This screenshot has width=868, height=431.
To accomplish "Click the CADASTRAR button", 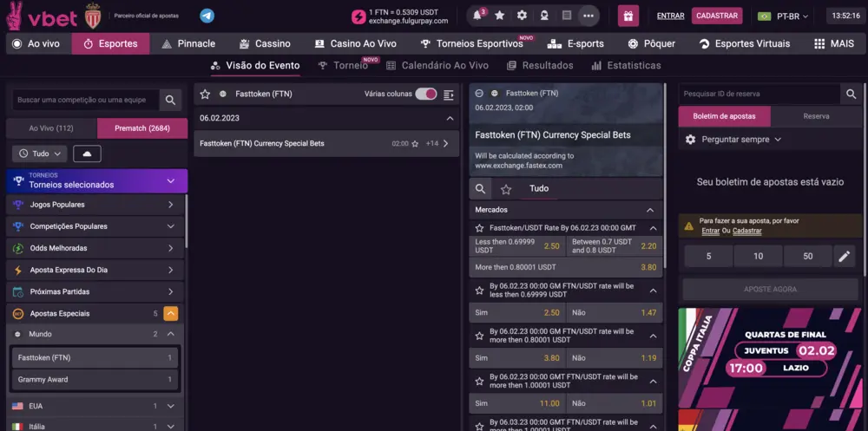I will point(717,16).
